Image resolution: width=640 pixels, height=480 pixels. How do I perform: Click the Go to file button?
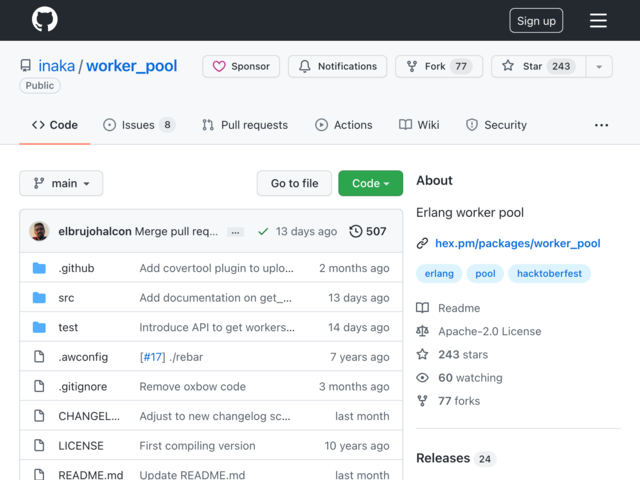[294, 183]
